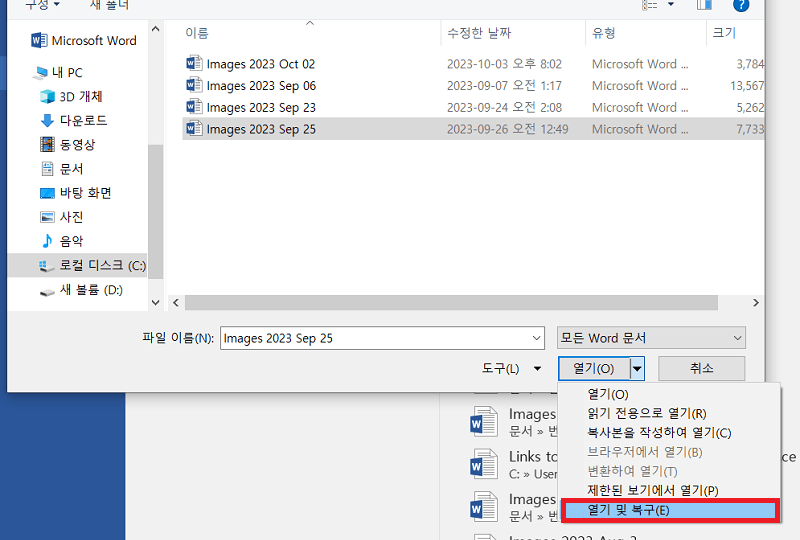Click the 내 PC computer icon

40,73
